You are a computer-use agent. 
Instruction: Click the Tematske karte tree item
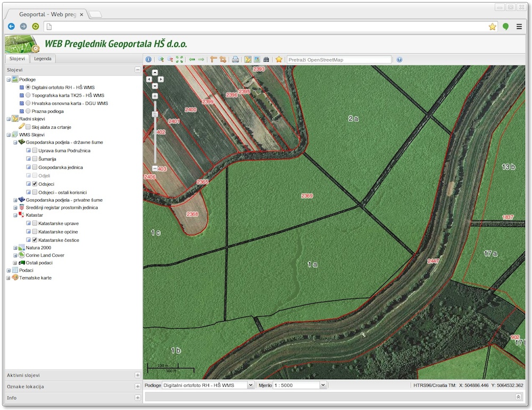pos(35,278)
